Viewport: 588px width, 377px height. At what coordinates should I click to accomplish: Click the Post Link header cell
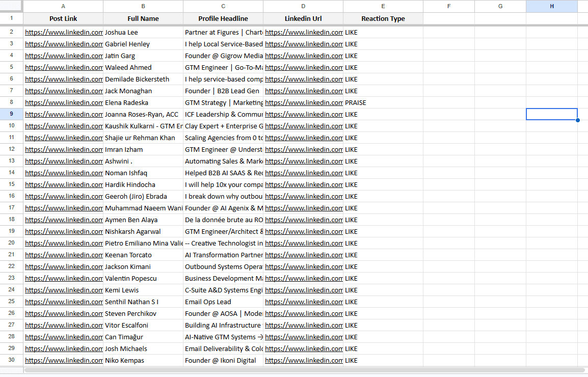click(x=63, y=18)
